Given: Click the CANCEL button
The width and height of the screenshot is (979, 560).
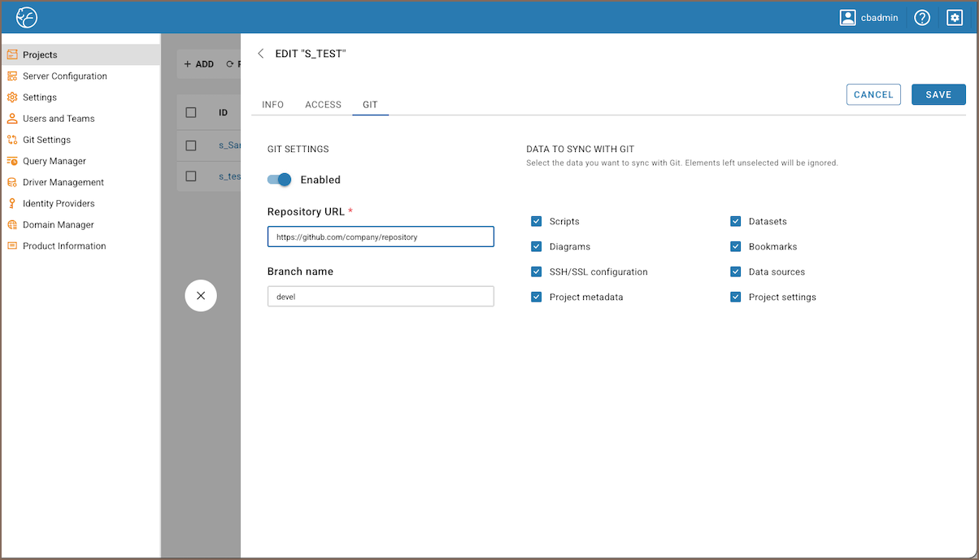Looking at the screenshot, I should click(x=873, y=95).
